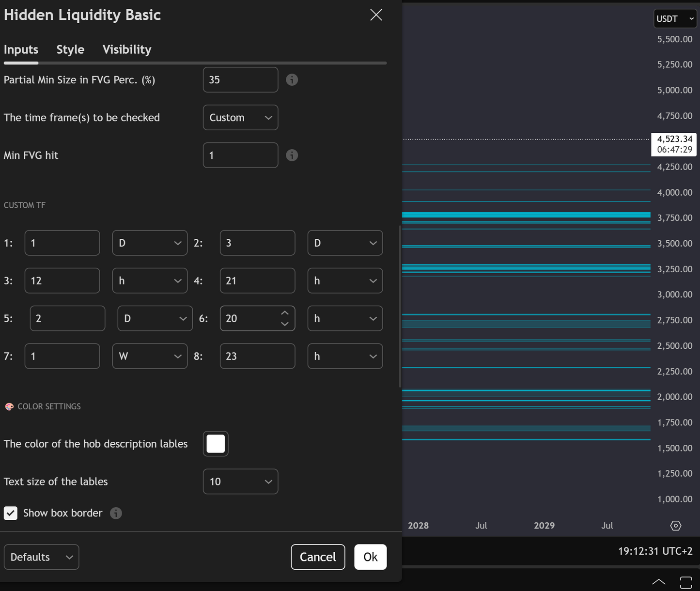Open the time frame(s) Custom dropdown
This screenshot has height=591, width=700.
240,118
